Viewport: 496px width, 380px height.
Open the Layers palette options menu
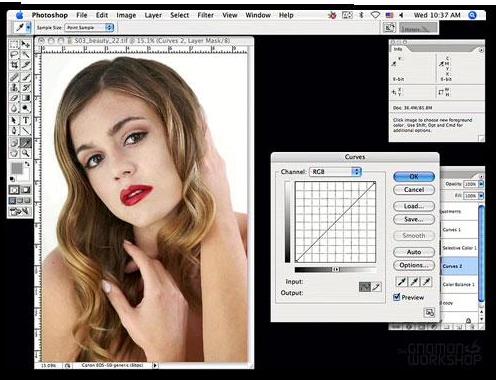[x=481, y=176]
